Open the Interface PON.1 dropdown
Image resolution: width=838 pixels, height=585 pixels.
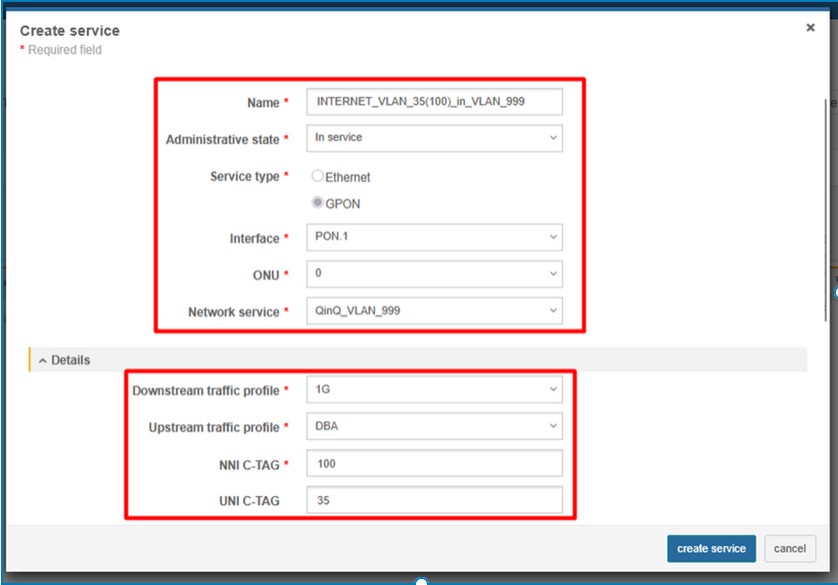(x=434, y=238)
